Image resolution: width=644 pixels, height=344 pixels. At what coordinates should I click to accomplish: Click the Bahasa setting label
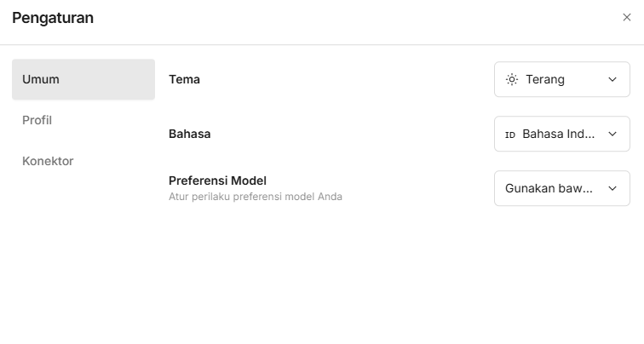(x=189, y=134)
